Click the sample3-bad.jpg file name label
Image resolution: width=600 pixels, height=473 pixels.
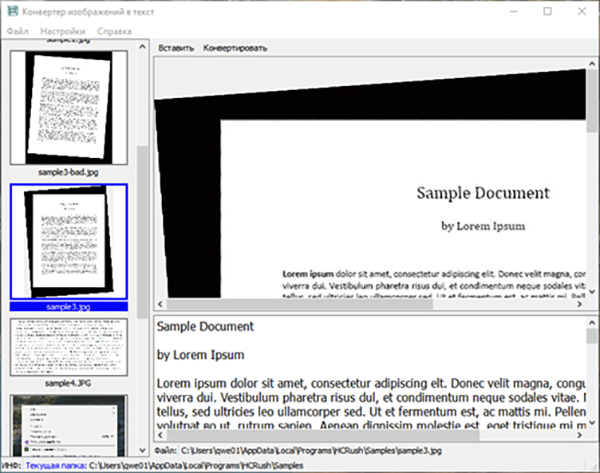(x=68, y=173)
